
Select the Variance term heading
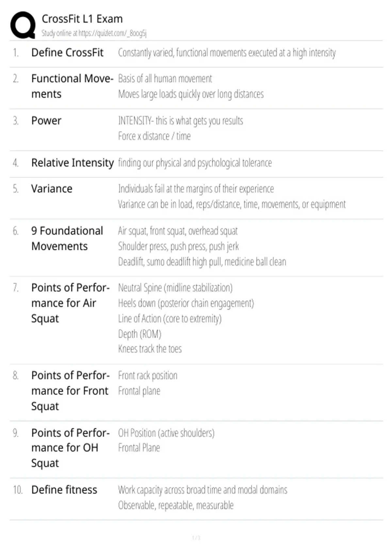pyautogui.click(x=52, y=189)
